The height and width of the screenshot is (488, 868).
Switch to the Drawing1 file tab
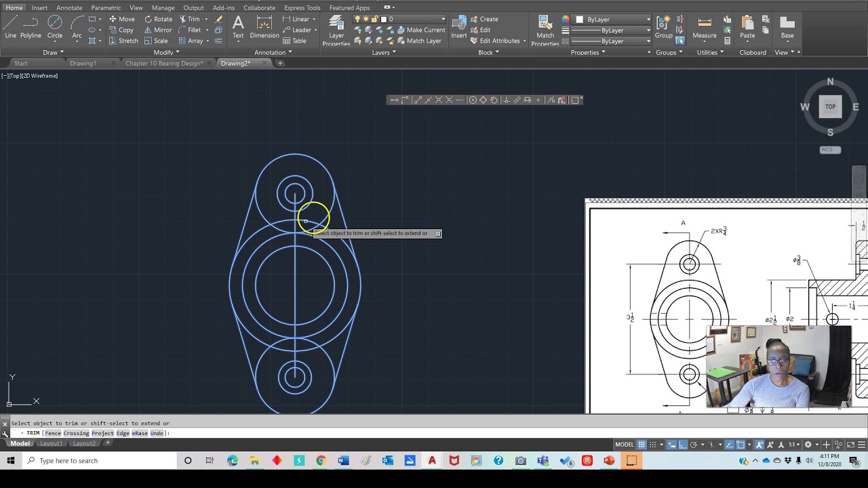pos(83,63)
